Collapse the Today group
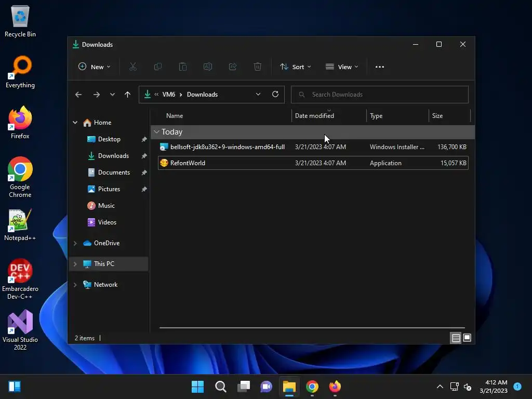 pyautogui.click(x=156, y=131)
